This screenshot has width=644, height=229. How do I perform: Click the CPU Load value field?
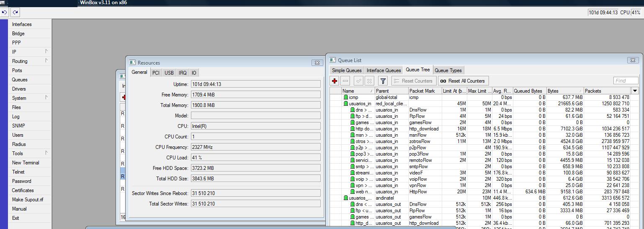(x=255, y=157)
